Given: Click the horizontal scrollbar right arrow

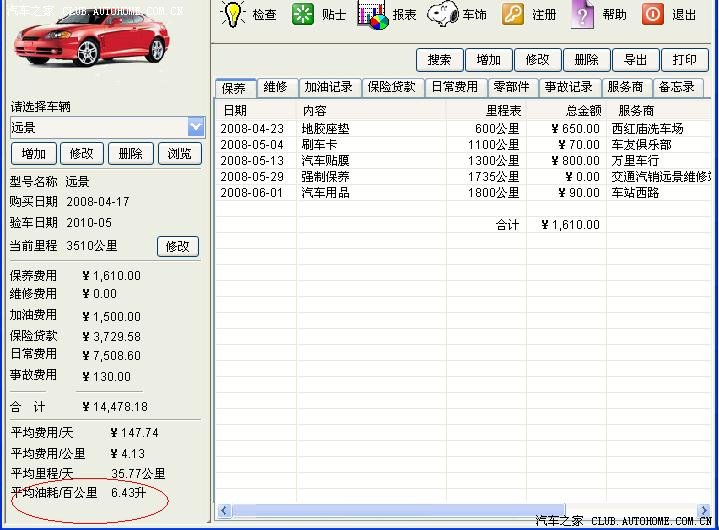Looking at the screenshot, I should [x=701, y=510].
